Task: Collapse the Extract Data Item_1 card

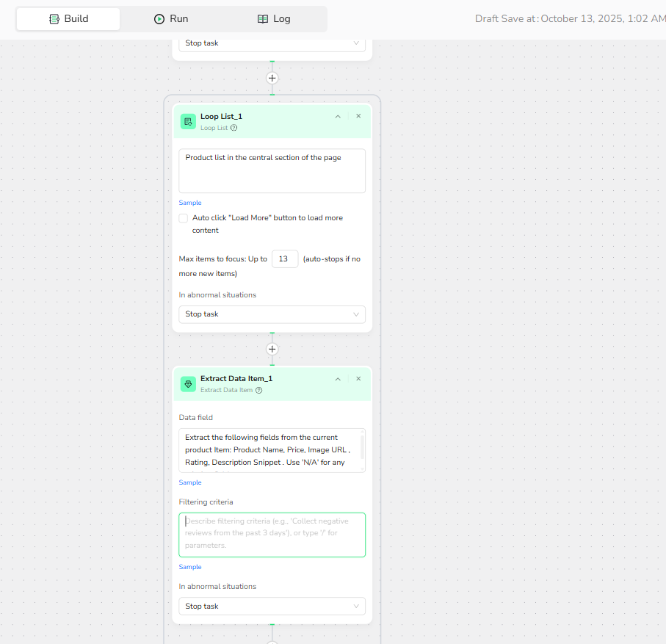Action: pos(338,379)
